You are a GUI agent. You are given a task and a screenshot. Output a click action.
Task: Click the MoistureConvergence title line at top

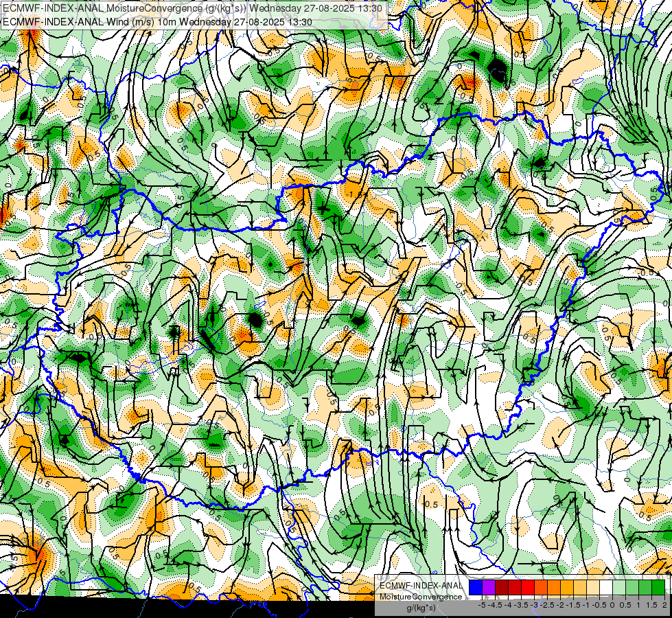tap(191, 8)
